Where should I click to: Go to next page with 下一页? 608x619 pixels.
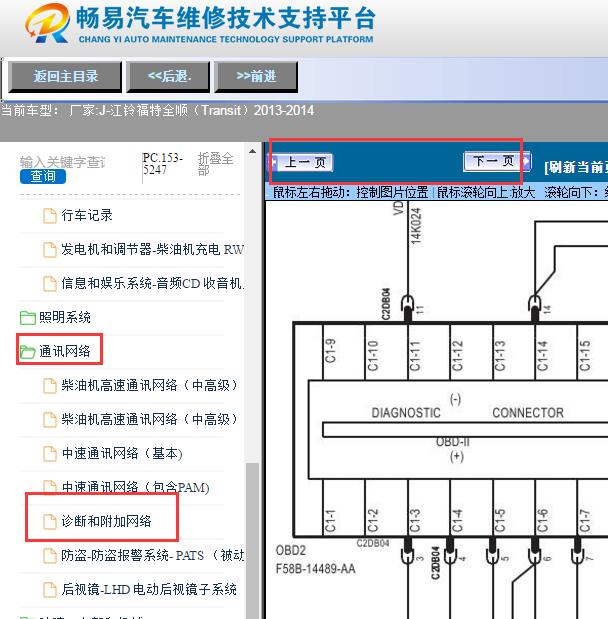click(497, 161)
